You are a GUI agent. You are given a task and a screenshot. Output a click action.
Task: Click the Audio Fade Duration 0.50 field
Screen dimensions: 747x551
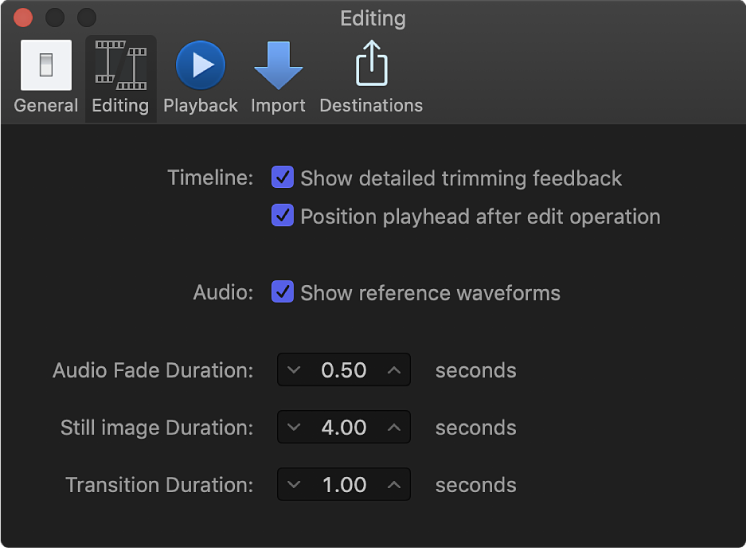point(344,370)
